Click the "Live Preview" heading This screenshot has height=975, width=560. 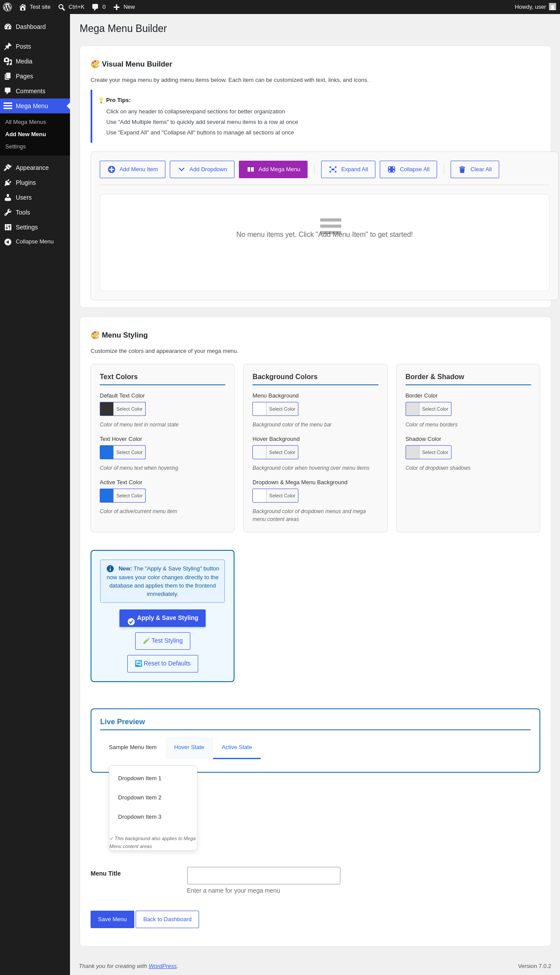122,722
